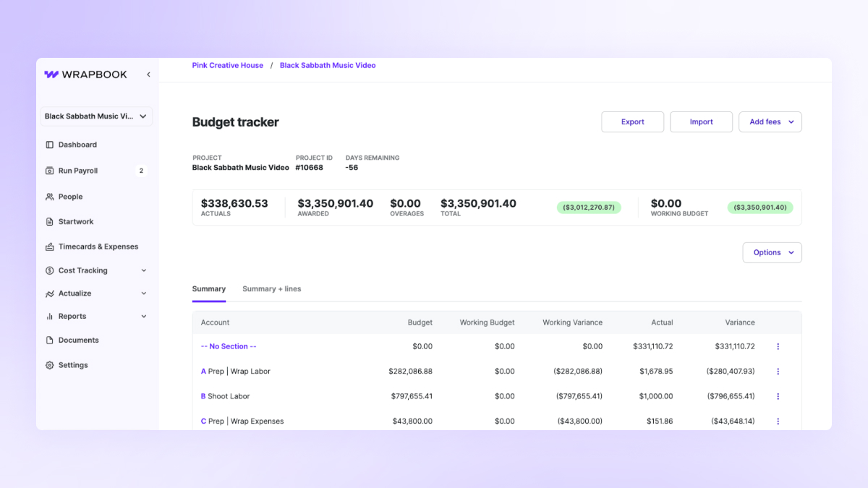868x488 pixels.
Task: Collapse the sidebar with the chevron arrow
Action: tap(148, 74)
